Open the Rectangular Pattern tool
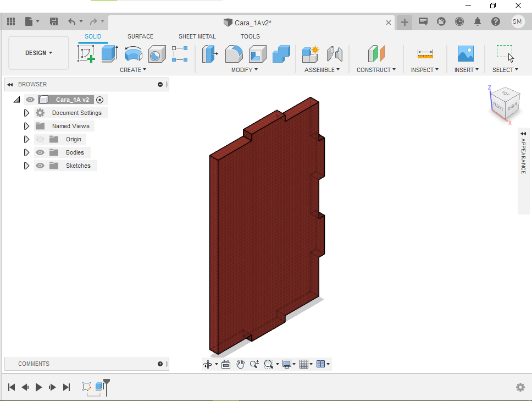This screenshot has height=401, width=532. [180, 54]
